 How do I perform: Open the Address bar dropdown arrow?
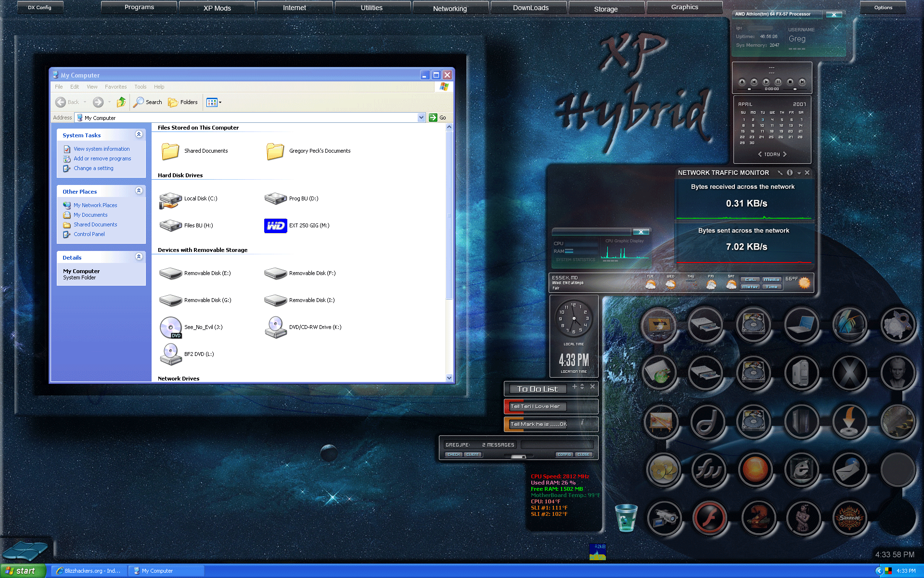point(422,118)
